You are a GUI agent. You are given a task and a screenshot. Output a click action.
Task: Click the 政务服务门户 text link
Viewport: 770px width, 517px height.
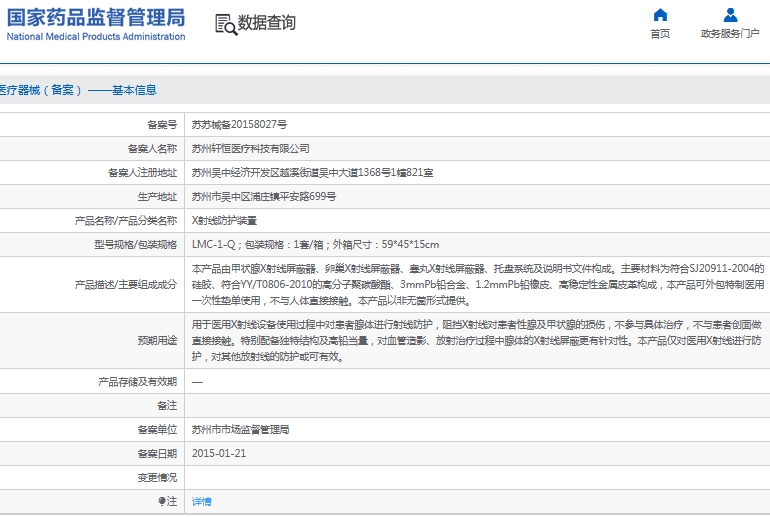coord(730,33)
